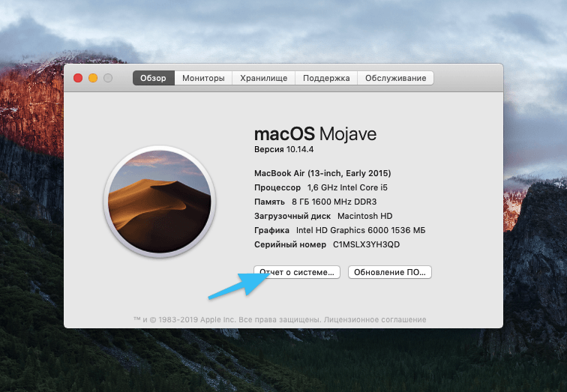The image size is (567, 392).
Task: Click the Версия 10.14.4 text
Action: 283,150
